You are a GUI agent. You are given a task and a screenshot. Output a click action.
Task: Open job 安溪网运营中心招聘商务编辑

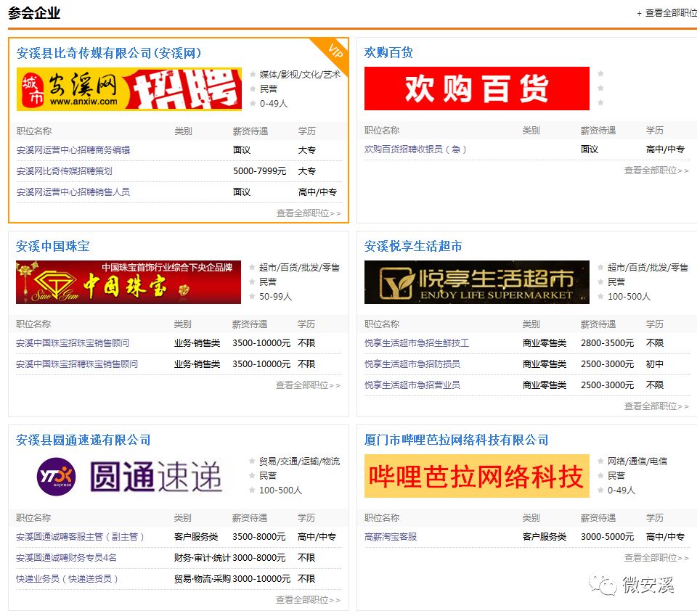point(73,150)
